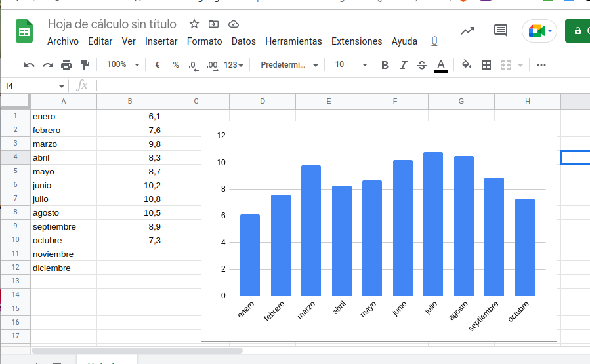Click the enero bar in chart
This screenshot has width=590, height=364.
(x=250, y=255)
